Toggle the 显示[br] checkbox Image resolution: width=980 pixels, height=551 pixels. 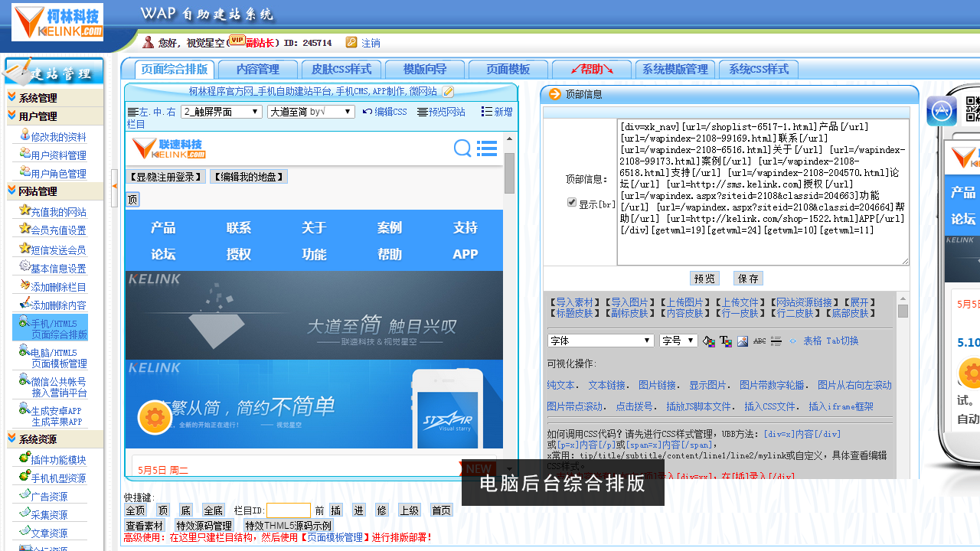tap(571, 203)
